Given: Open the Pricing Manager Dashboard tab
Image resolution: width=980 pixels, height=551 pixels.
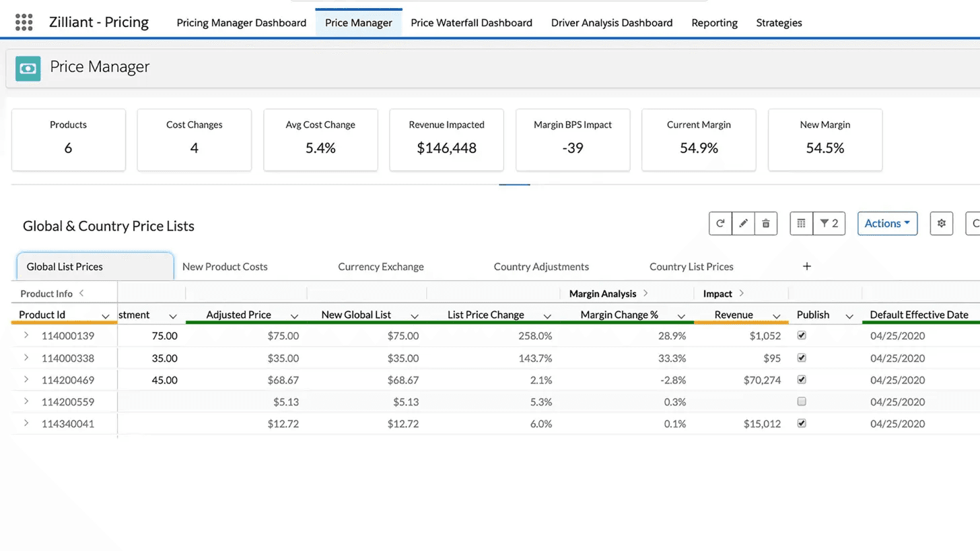Looking at the screenshot, I should coord(242,23).
